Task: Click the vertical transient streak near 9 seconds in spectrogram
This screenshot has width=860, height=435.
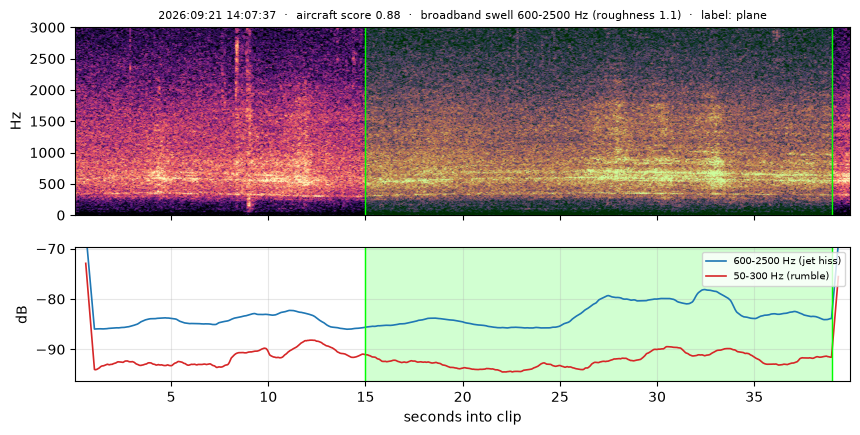Action: pyautogui.click(x=249, y=121)
